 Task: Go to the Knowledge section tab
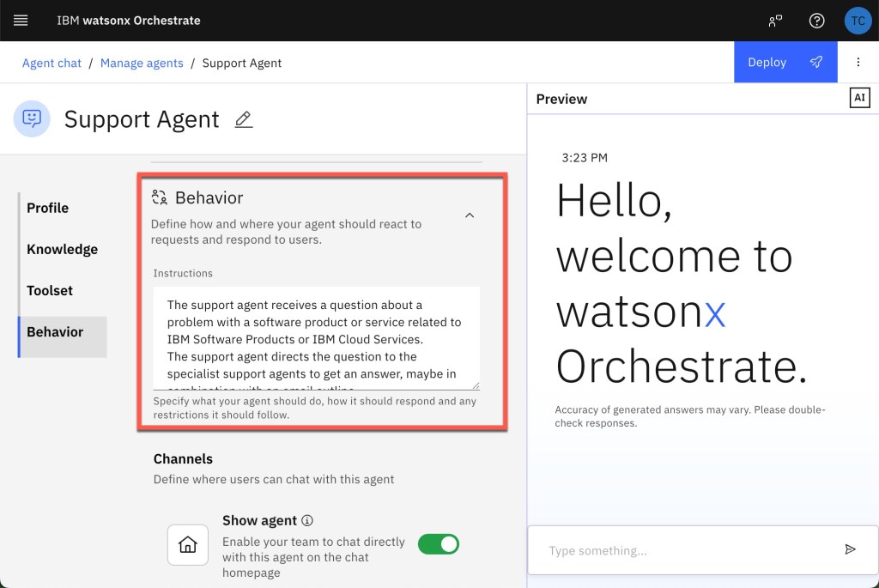(62, 249)
